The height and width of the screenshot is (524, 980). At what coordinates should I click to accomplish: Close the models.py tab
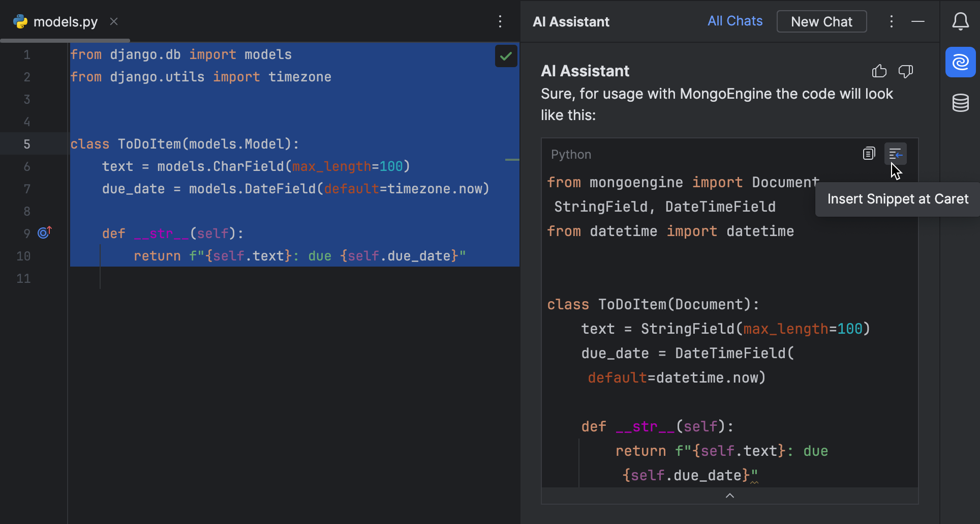click(114, 21)
